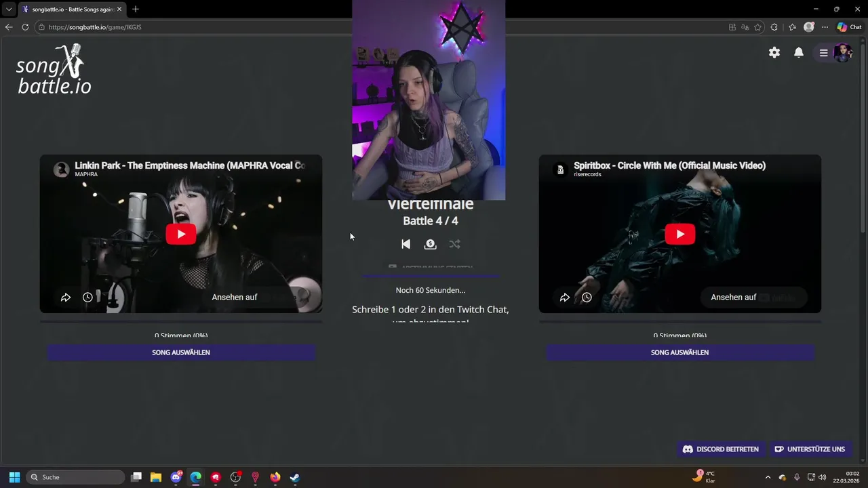Open File Explorer from taskbar
The width and height of the screenshot is (868, 488).
(156, 477)
